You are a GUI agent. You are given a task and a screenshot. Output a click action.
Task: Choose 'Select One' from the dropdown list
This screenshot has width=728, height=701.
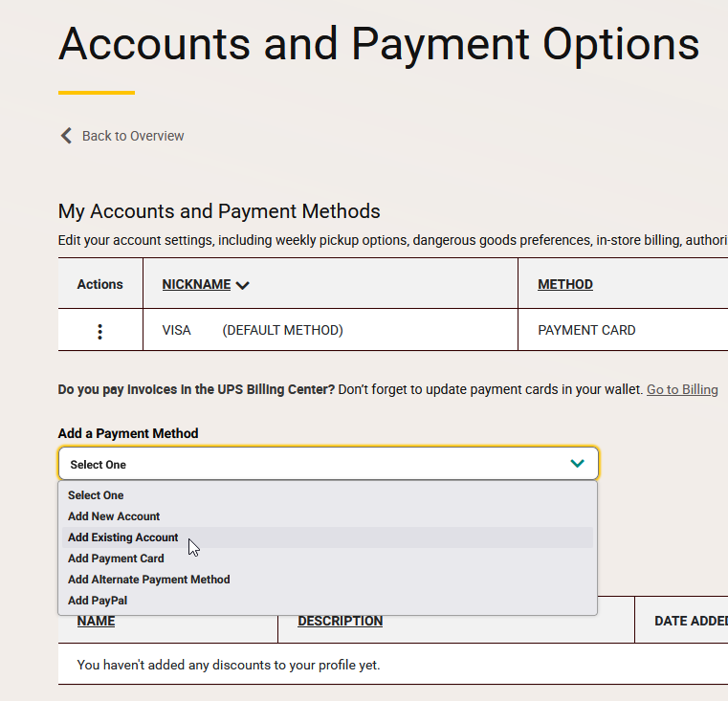pyautogui.click(x=96, y=495)
